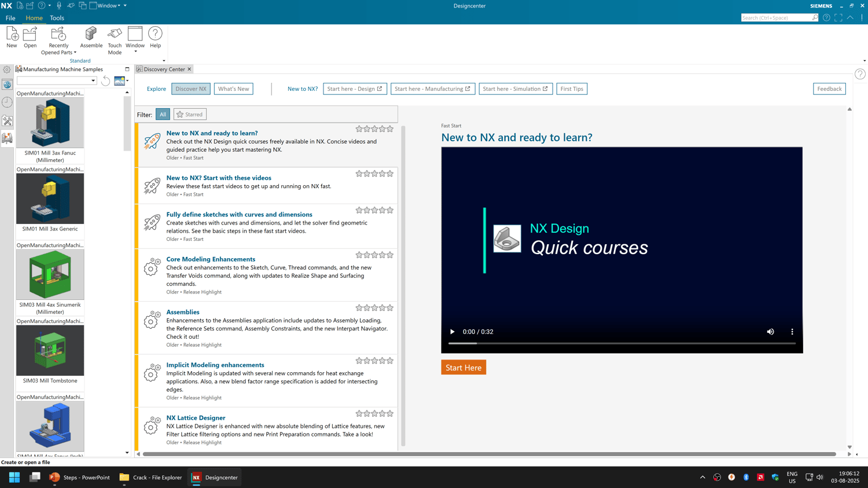Toggle the Starred filter
Screen dimensions: 868x488
coord(190,115)
